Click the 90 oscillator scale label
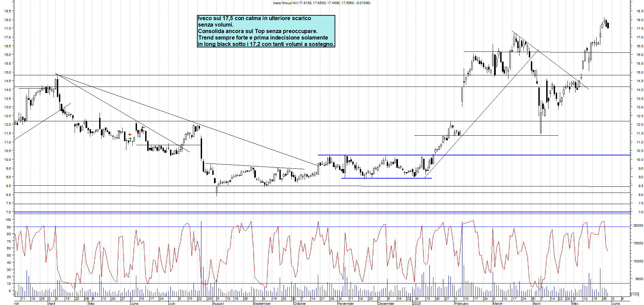644x305 pixels. pyautogui.click(x=9, y=227)
